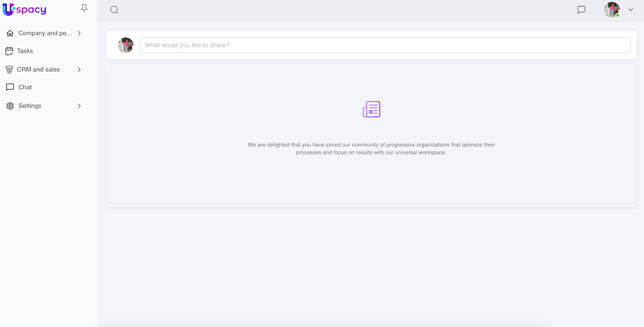Open messages via top bar chat bubble icon

point(581,10)
